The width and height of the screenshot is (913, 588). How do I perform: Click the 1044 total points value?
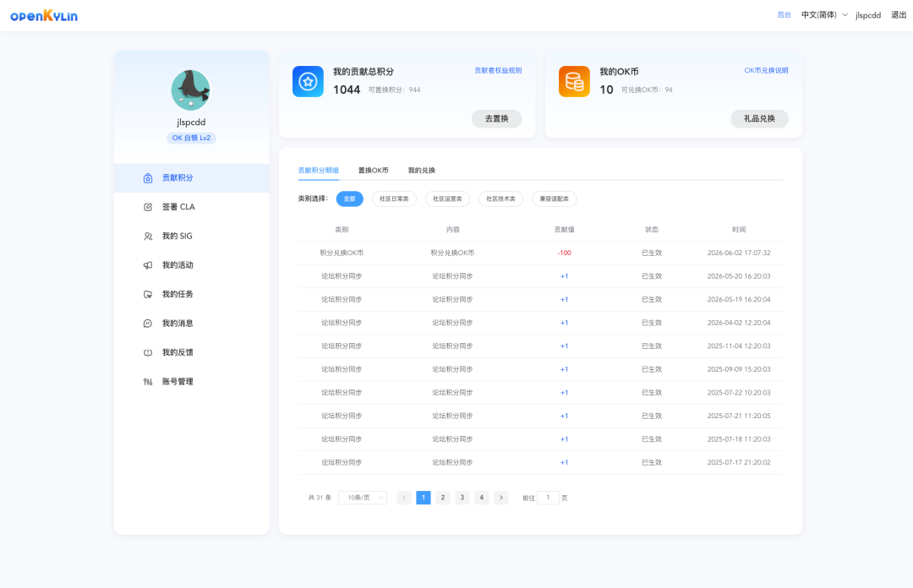coord(347,90)
